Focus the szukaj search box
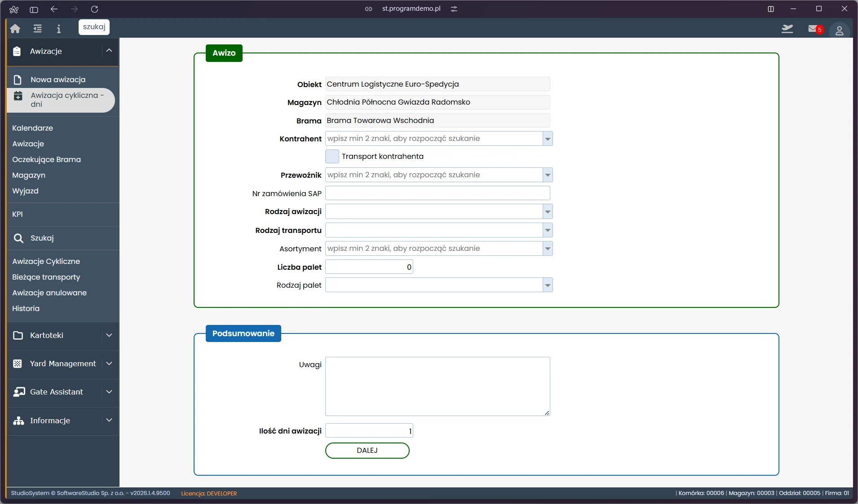This screenshot has width=858, height=504. coord(94,27)
